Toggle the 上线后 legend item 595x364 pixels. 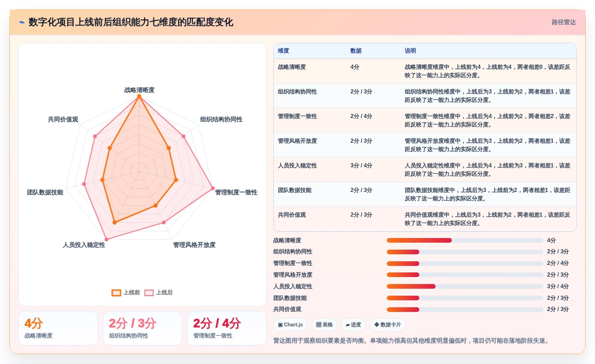(x=159, y=292)
